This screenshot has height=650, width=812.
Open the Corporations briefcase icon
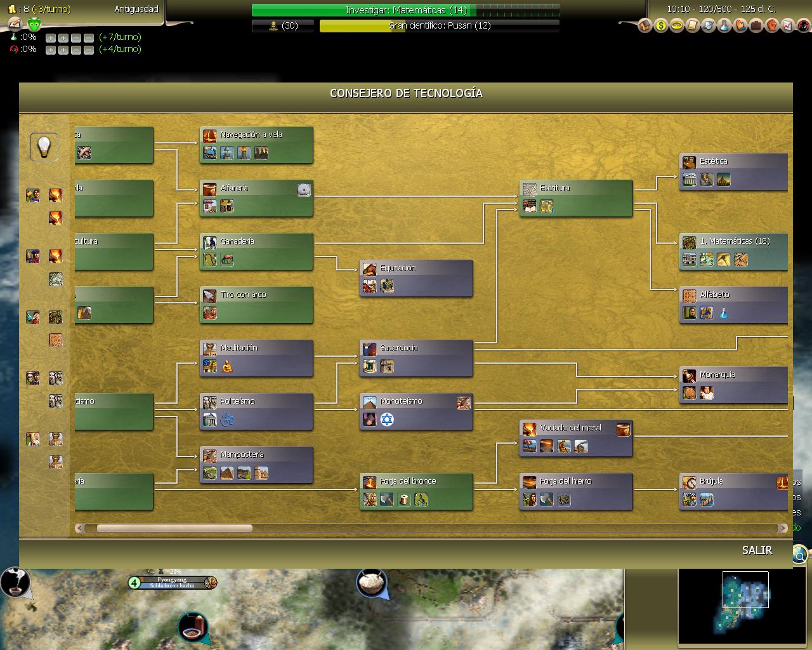(x=756, y=26)
